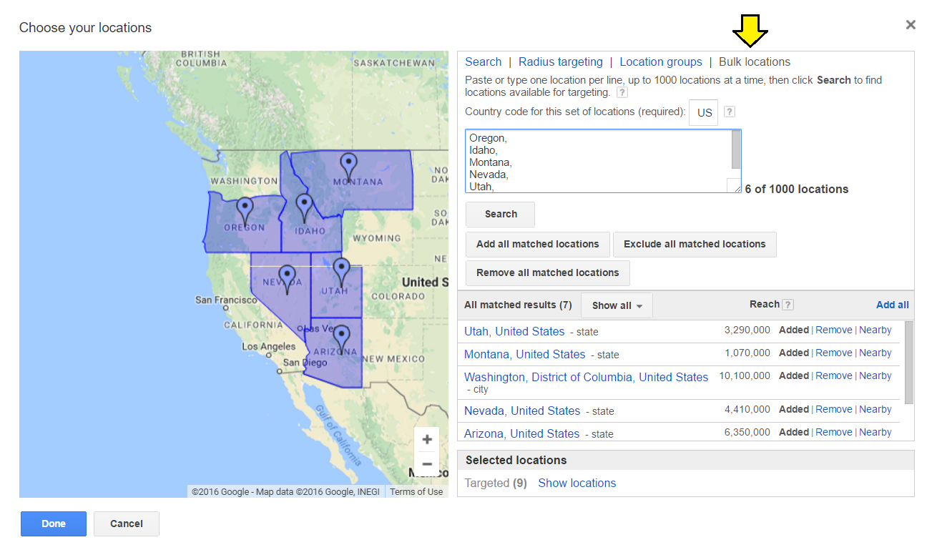Click the '6 of 1000 locations' counter
The width and height of the screenshot is (937, 560).
click(x=797, y=190)
